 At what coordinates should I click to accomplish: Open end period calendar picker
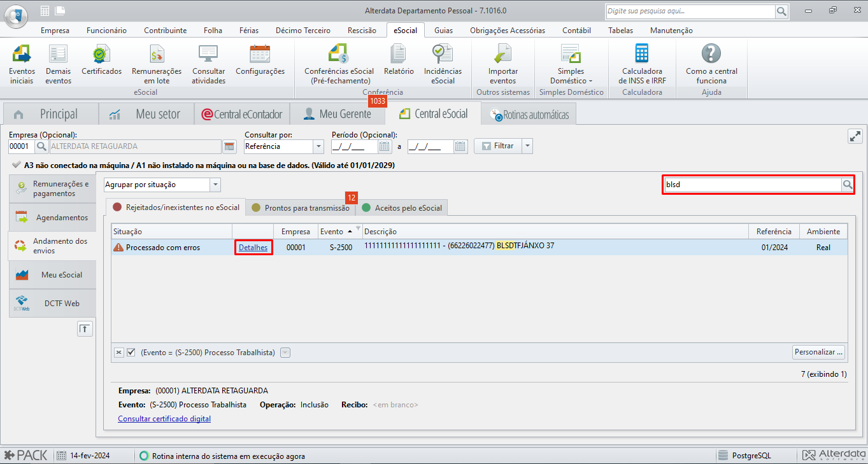[461, 146]
